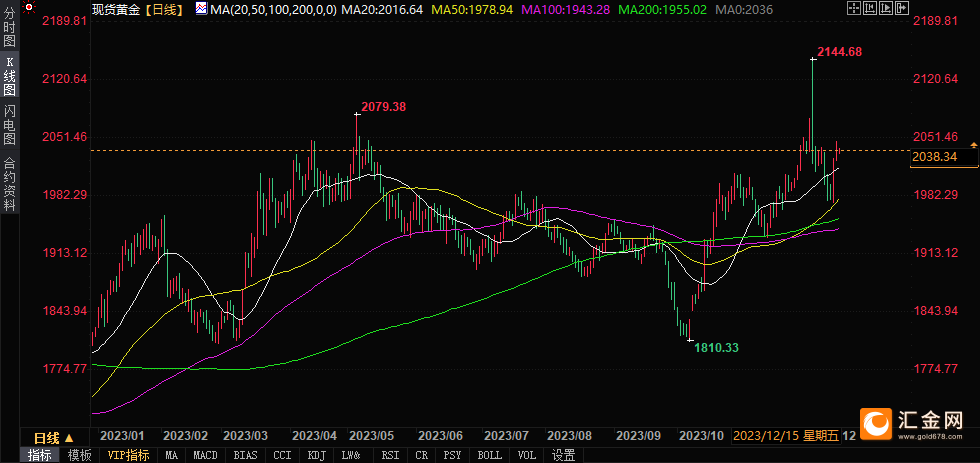Click the right axis 2120.64 label
This screenshot has height=463, width=980.
[935, 79]
